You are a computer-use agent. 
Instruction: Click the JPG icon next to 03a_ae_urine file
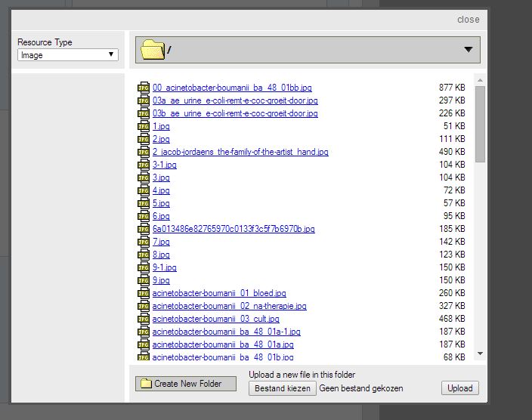[x=143, y=100]
